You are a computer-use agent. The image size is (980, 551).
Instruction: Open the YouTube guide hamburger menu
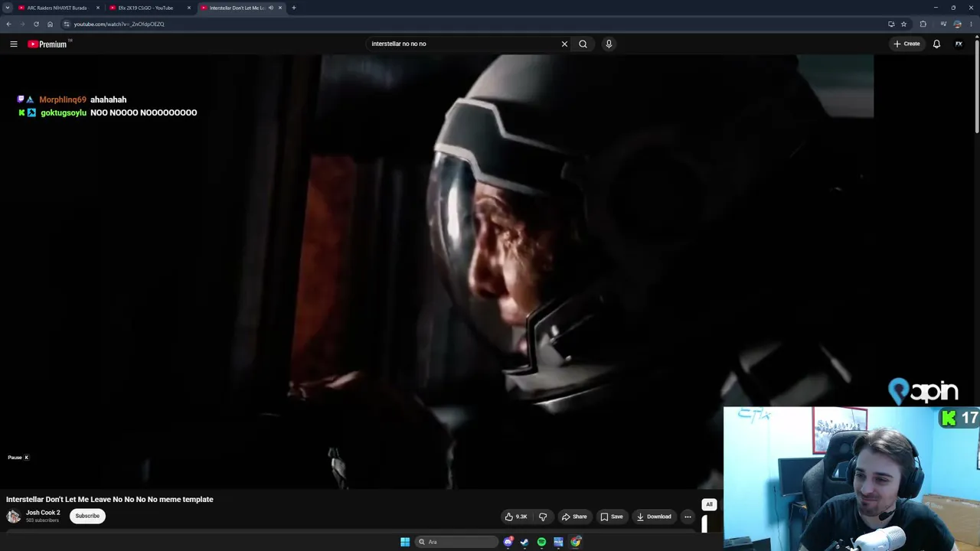[14, 44]
